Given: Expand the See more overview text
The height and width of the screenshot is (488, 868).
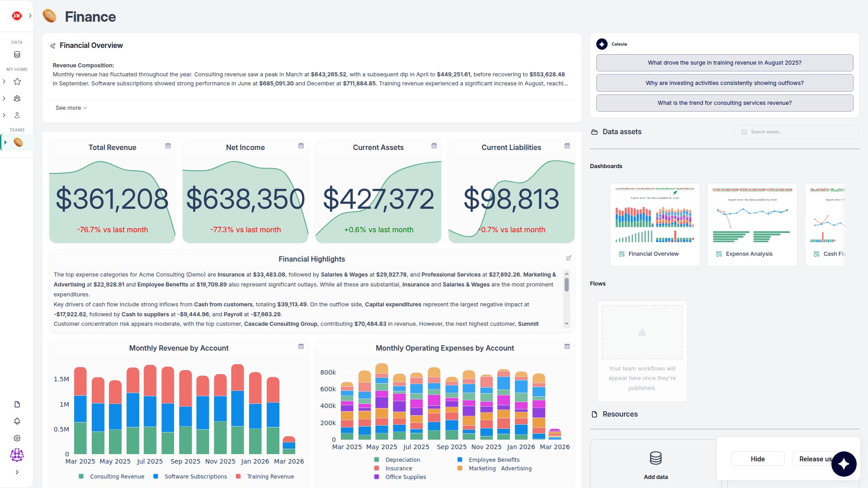Looking at the screenshot, I should pyautogui.click(x=71, y=108).
